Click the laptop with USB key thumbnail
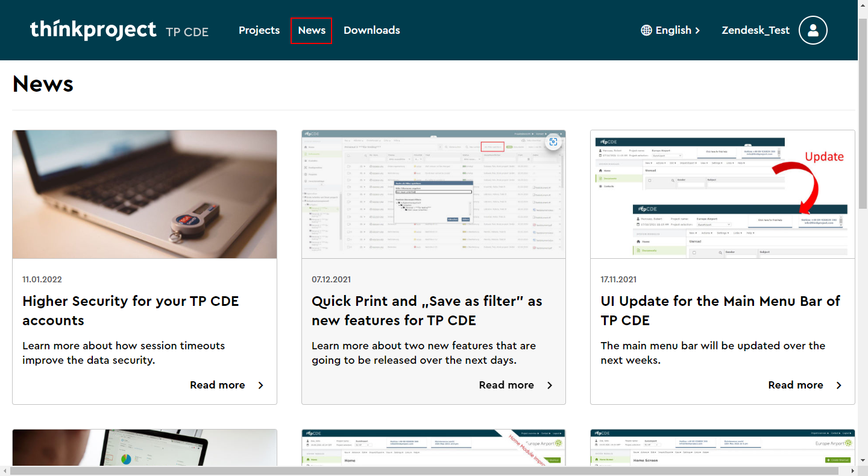This screenshot has height=476, width=868. pyautogui.click(x=145, y=194)
